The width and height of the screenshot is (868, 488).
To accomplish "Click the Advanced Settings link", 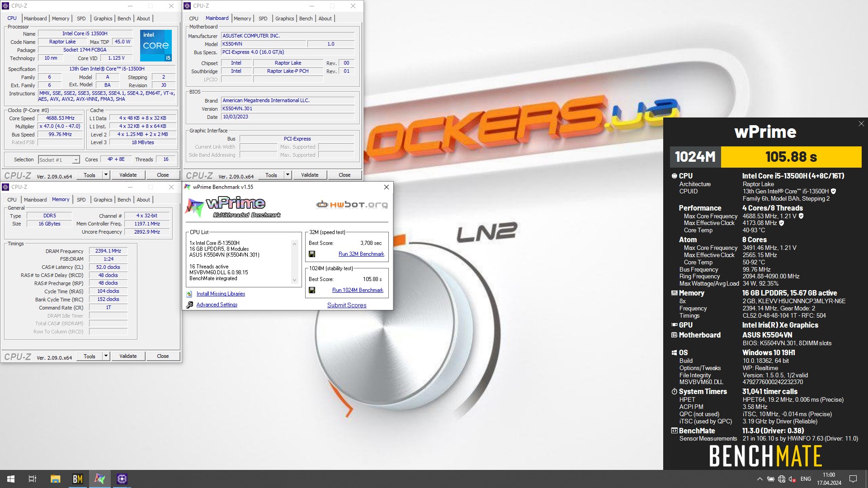I will (x=217, y=305).
